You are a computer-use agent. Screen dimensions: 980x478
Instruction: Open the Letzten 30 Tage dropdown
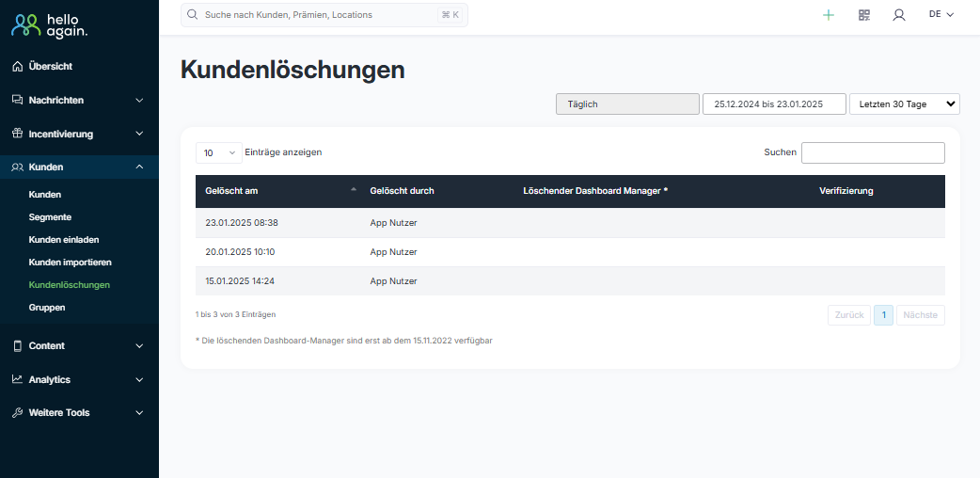pos(905,104)
